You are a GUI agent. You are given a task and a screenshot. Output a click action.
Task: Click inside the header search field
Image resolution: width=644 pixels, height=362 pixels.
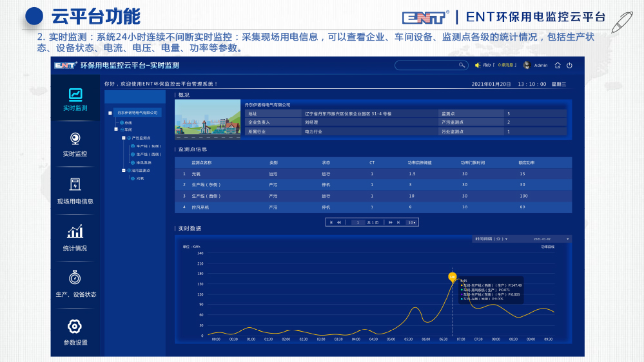tap(425, 65)
